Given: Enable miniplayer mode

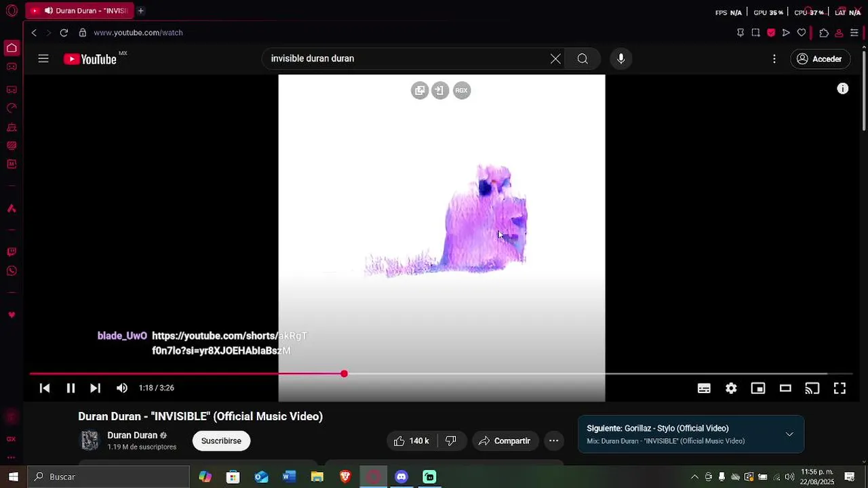Looking at the screenshot, I should pyautogui.click(x=758, y=388).
